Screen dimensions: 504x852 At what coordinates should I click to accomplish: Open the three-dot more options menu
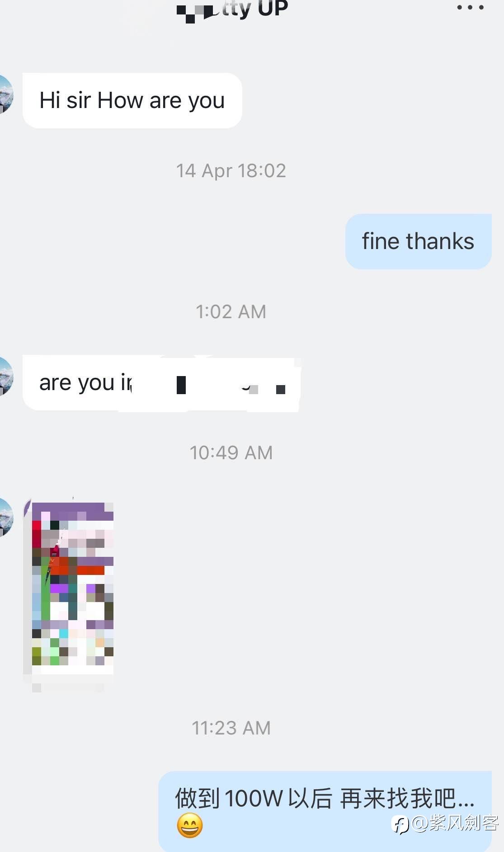tap(470, 7)
